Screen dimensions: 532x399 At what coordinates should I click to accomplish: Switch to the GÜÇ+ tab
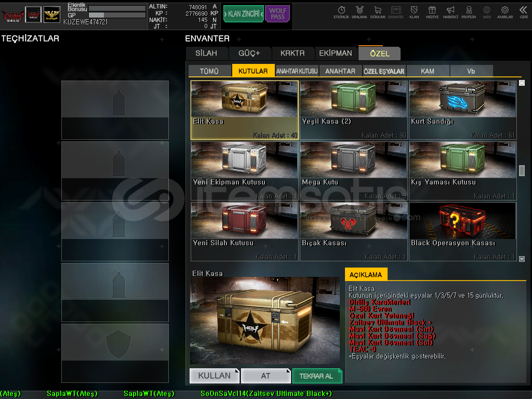[249, 54]
